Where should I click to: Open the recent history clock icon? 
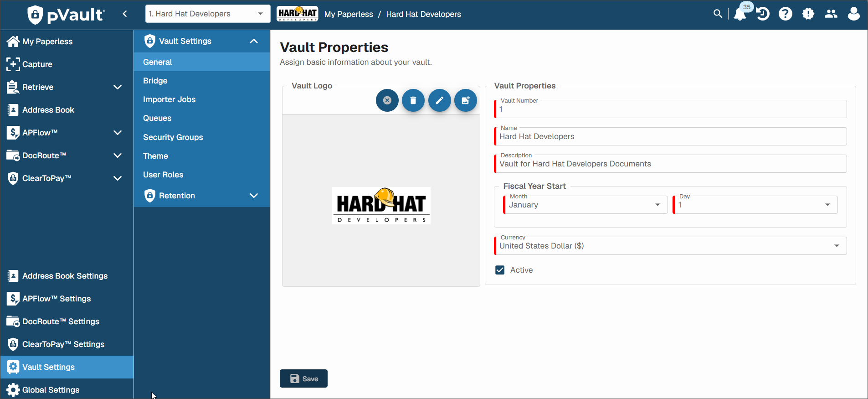763,14
